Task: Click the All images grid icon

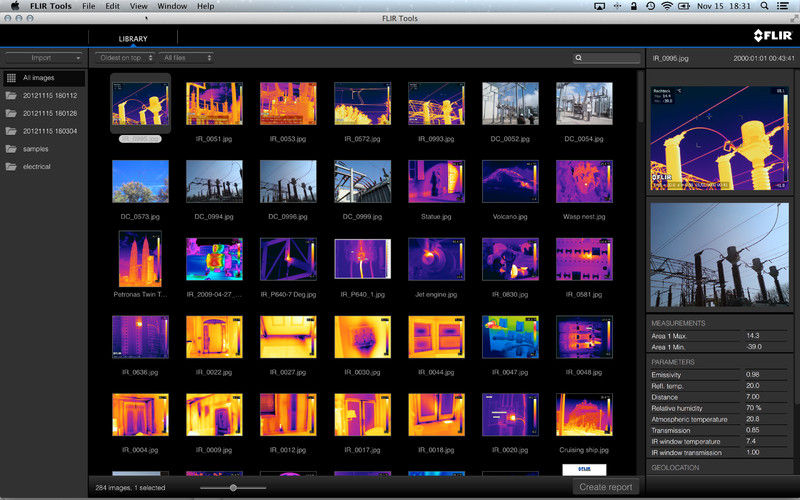Action: 11,78
